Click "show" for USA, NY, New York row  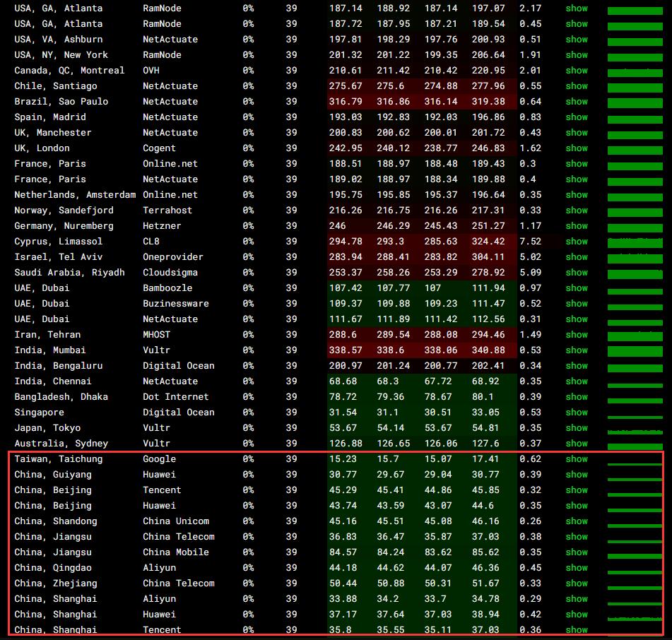577,55
